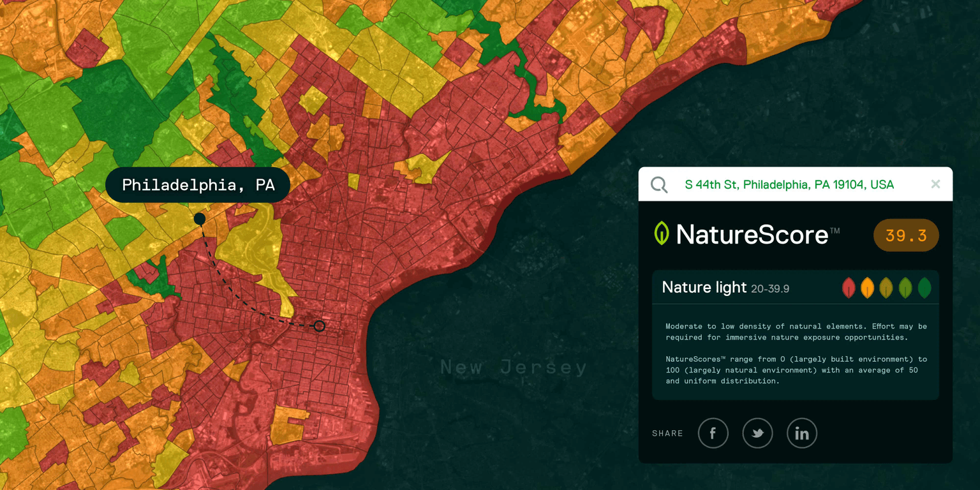This screenshot has width=980, height=490.
Task: Share on Twitter
Action: pyautogui.click(x=757, y=433)
